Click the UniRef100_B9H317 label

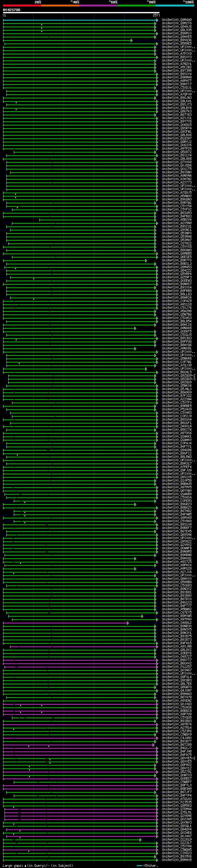177,464
